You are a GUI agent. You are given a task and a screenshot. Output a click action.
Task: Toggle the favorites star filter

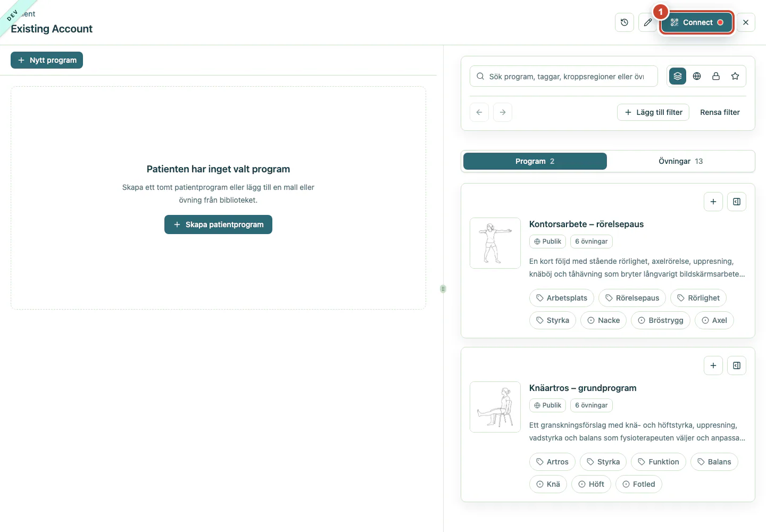point(735,76)
